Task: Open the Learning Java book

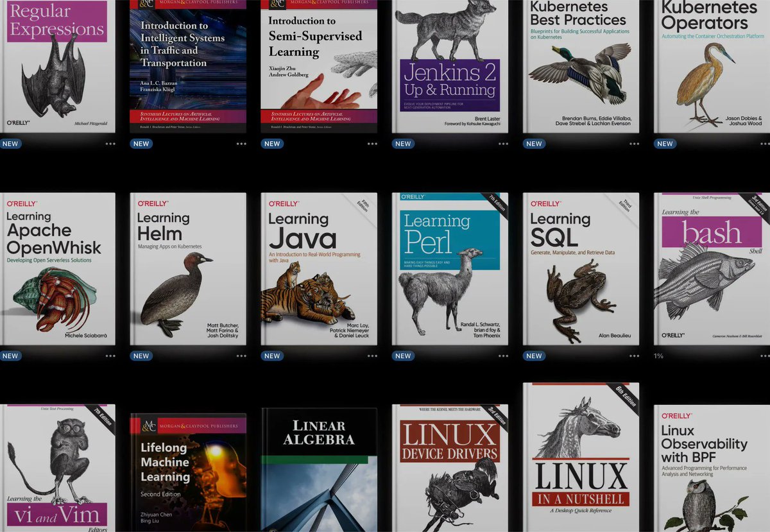Action: [319, 269]
